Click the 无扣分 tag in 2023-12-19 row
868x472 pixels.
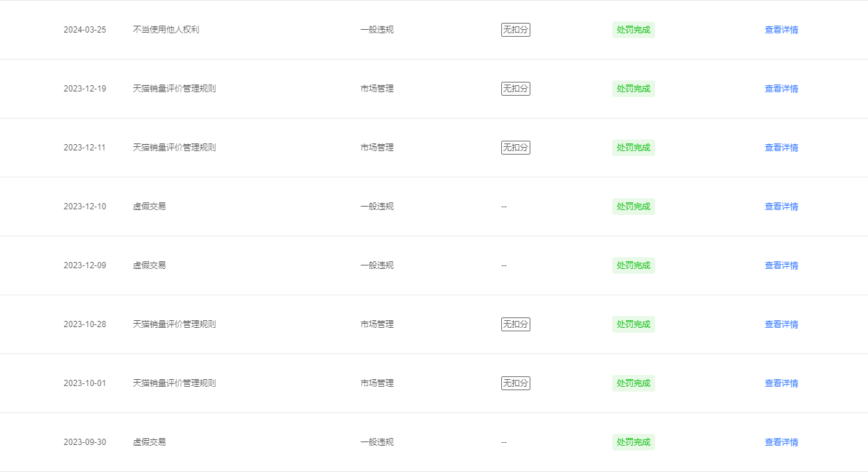click(516, 89)
